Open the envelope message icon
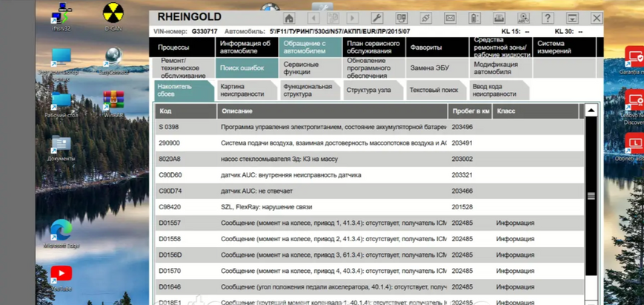The width and height of the screenshot is (644, 305). tap(450, 18)
